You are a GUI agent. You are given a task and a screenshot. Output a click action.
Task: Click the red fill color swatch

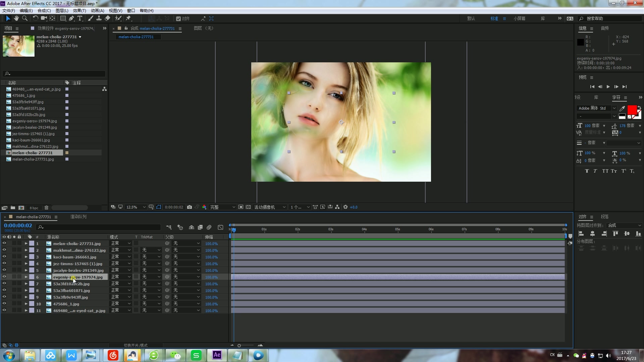coord(632,110)
